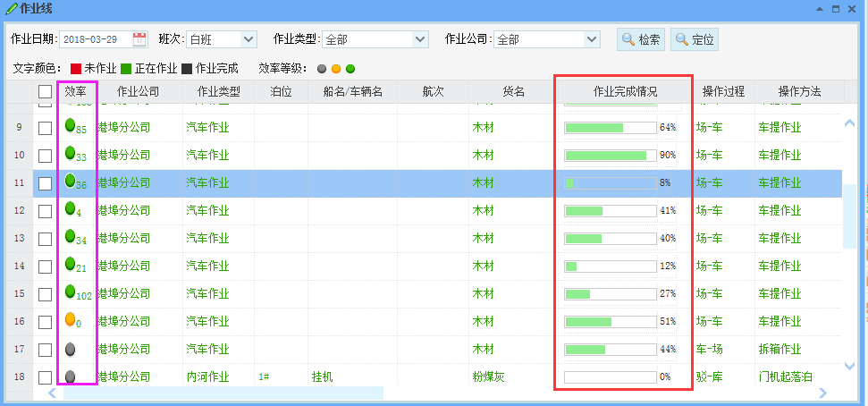Click the orange efficiency indicator in row 16
The width and height of the screenshot is (868, 406).
(x=70, y=320)
